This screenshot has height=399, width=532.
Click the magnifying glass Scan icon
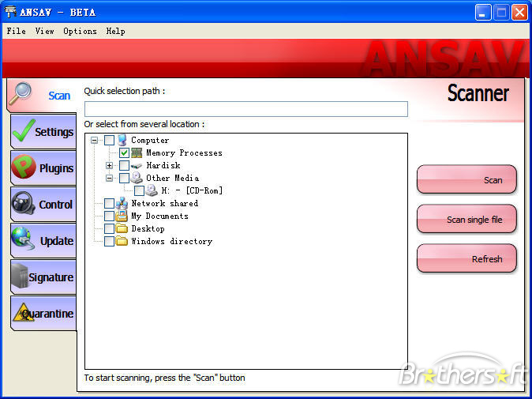tap(21, 93)
